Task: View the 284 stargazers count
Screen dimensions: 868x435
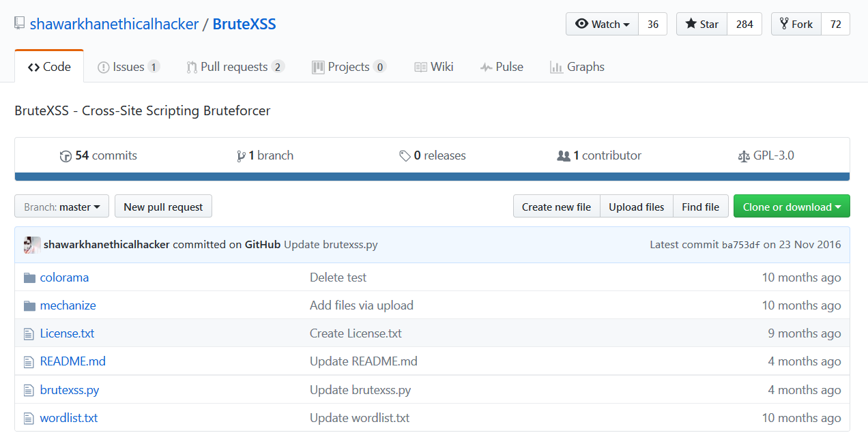Action: coord(744,24)
